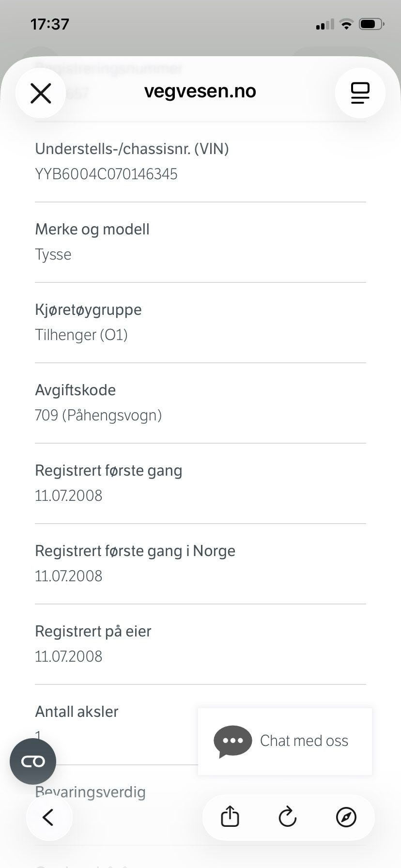
Task: Select the VIN number YYB6004C070146345
Action: 107,174
